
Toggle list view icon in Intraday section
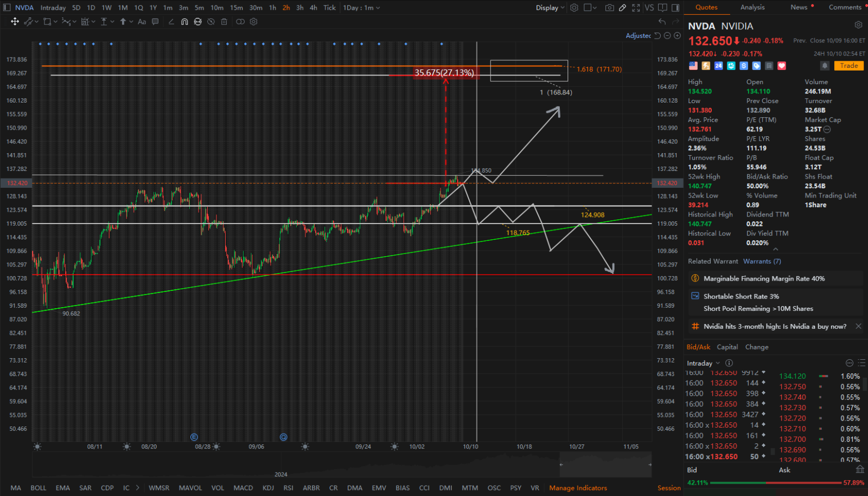861,363
